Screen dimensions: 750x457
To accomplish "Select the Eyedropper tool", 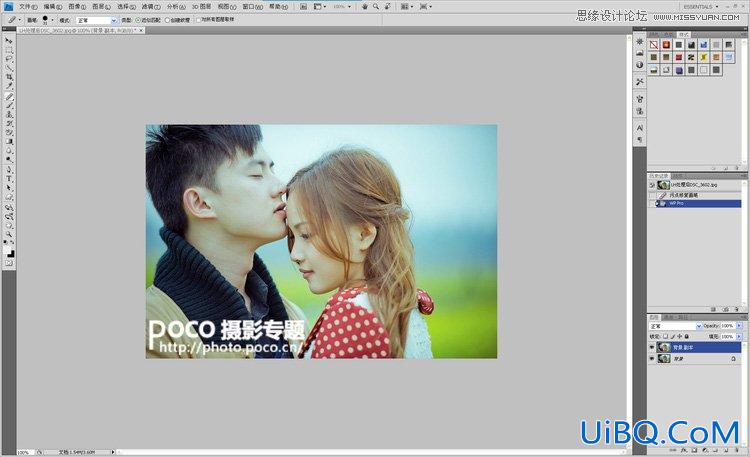I will point(9,85).
